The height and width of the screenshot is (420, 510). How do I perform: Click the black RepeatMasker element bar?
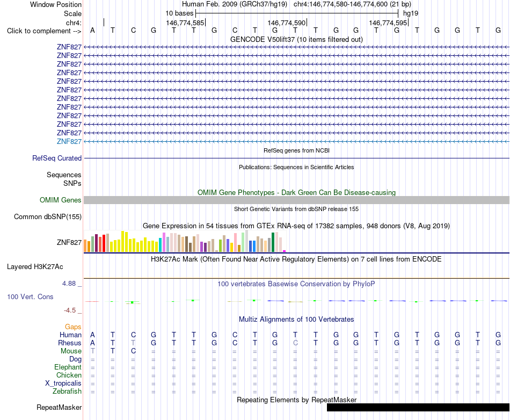coord(418,407)
